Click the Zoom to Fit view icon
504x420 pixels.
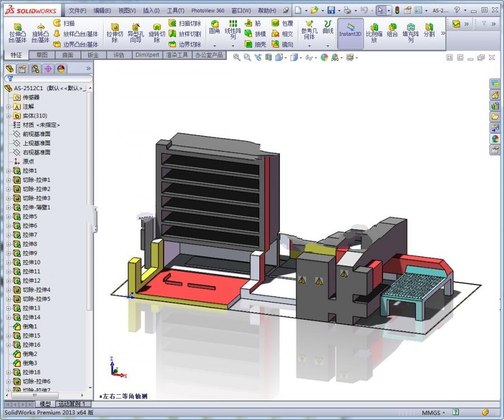(236, 58)
